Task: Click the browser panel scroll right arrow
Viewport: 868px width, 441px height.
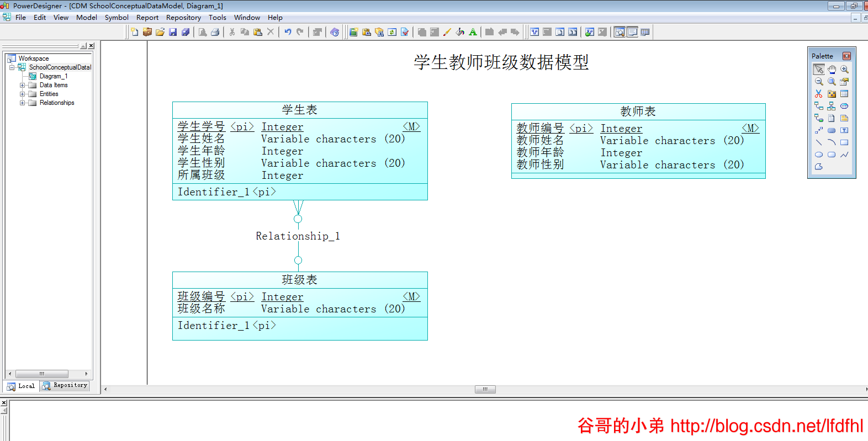Action: tap(86, 374)
